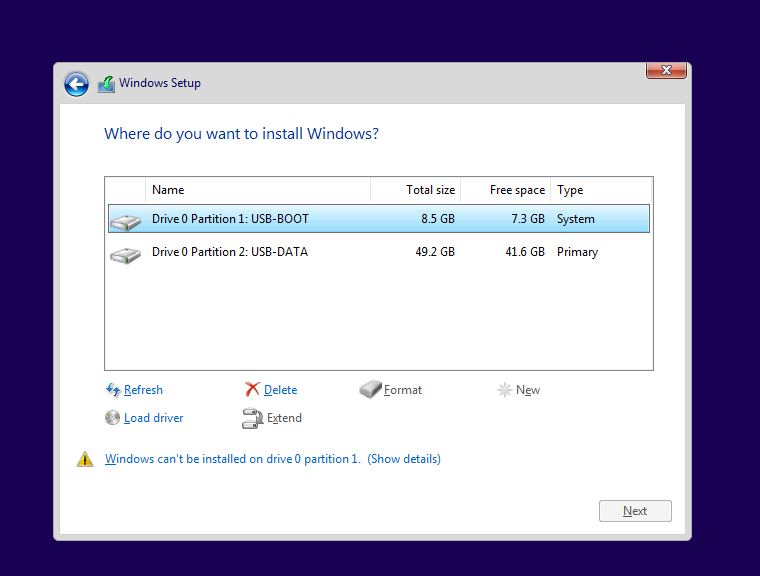Select Drive 0 Partition 2: USB-DATA
760x576 pixels.
point(379,252)
